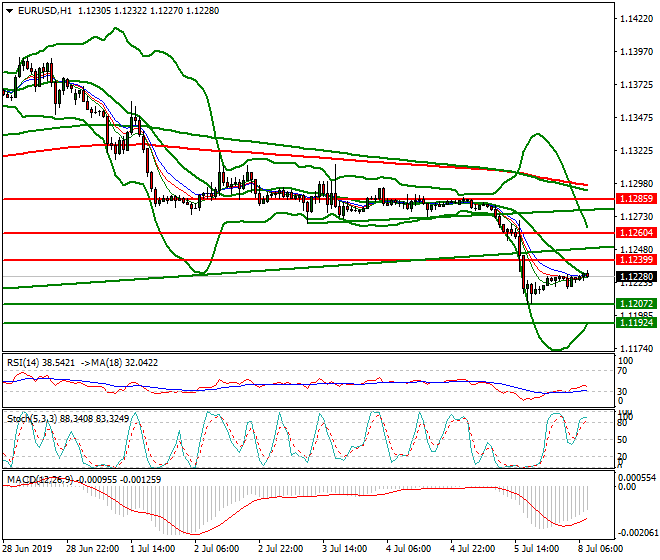Click the 3 Jul 14:00 time axis label
Viewport: 660px width, 560px height.
(x=345, y=549)
